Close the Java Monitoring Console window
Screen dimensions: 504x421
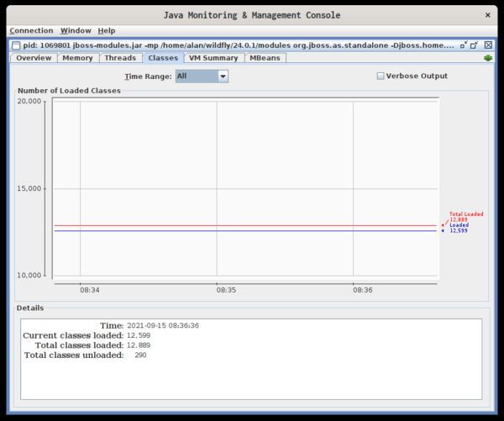(489, 14)
